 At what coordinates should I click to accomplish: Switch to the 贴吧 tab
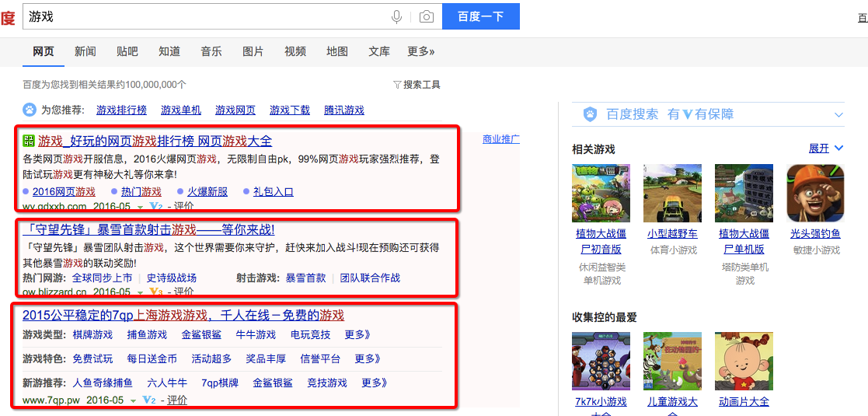pyautogui.click(x=127, y=51)
